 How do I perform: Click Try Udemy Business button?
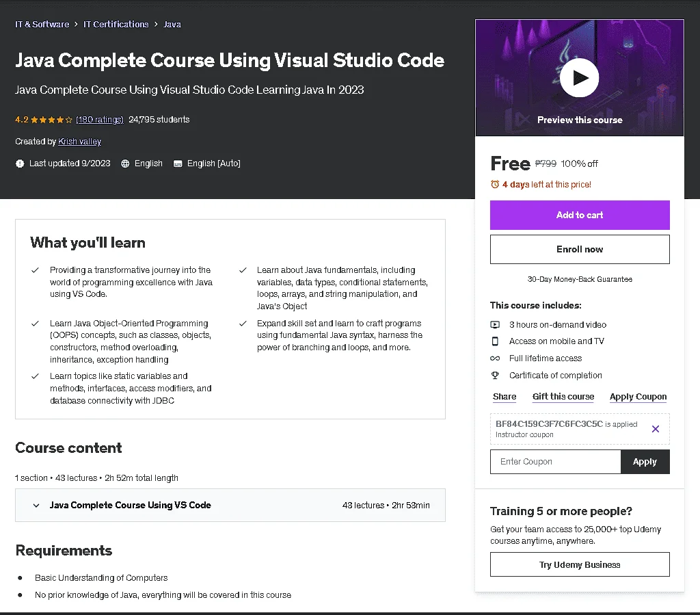pyautogui.click(x=580, y=564)
